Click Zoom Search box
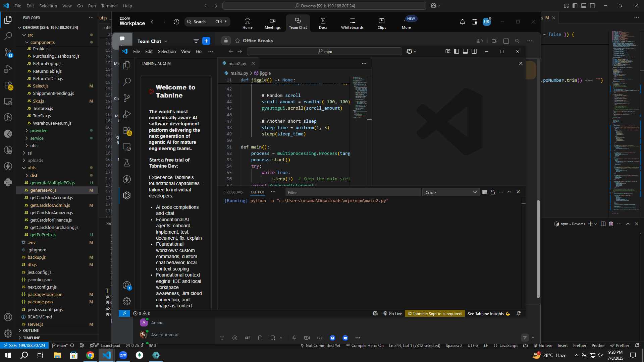The image size is (644, 362). pyautogui.click(x=207, y=22)
